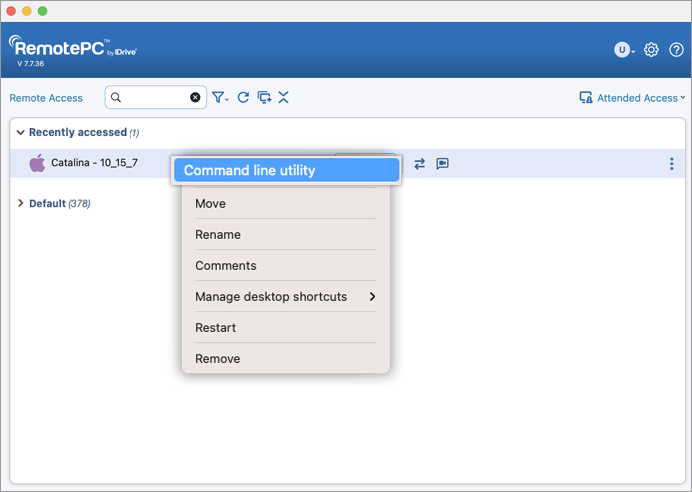
Task: Open chat with Catalina computer
Action: point(442,164)
